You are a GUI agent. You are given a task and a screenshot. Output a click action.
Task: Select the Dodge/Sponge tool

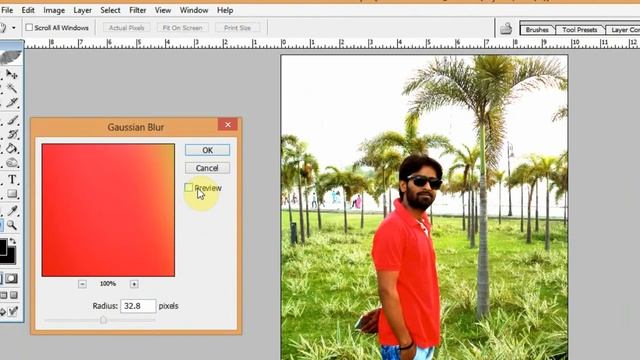[x=12, y=163]
